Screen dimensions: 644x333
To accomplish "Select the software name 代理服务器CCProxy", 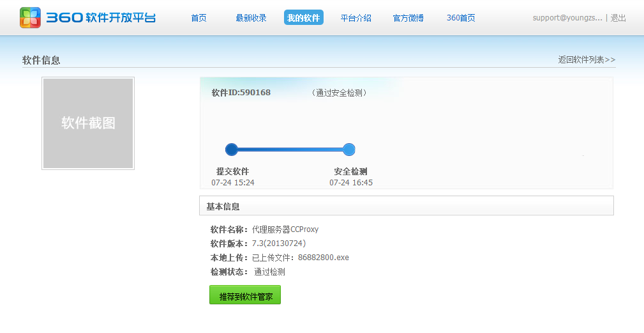I will [x=285, y=229].
